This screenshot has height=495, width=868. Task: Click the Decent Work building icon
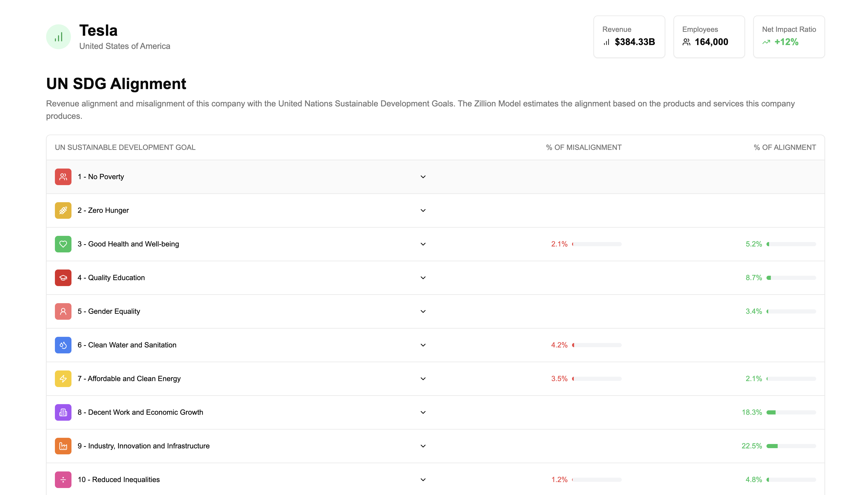click(x=63, y=412)
